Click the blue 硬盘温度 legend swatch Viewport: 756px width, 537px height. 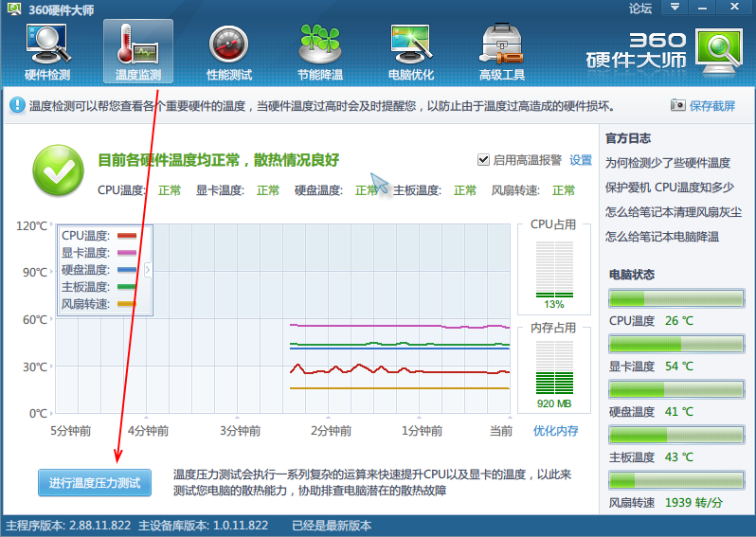coord(127,270)
